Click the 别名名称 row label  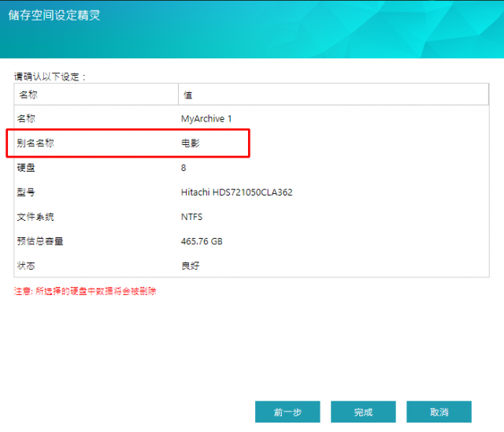[35, 143]
